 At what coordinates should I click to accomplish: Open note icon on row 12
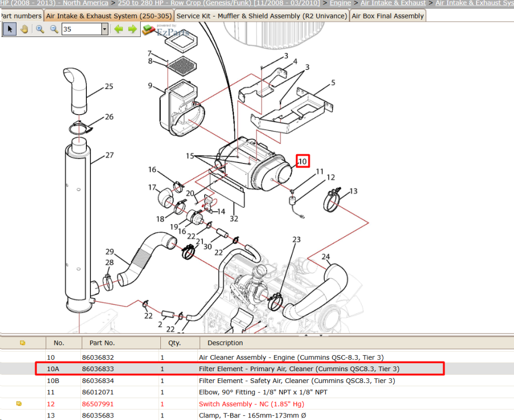point(19,404)
